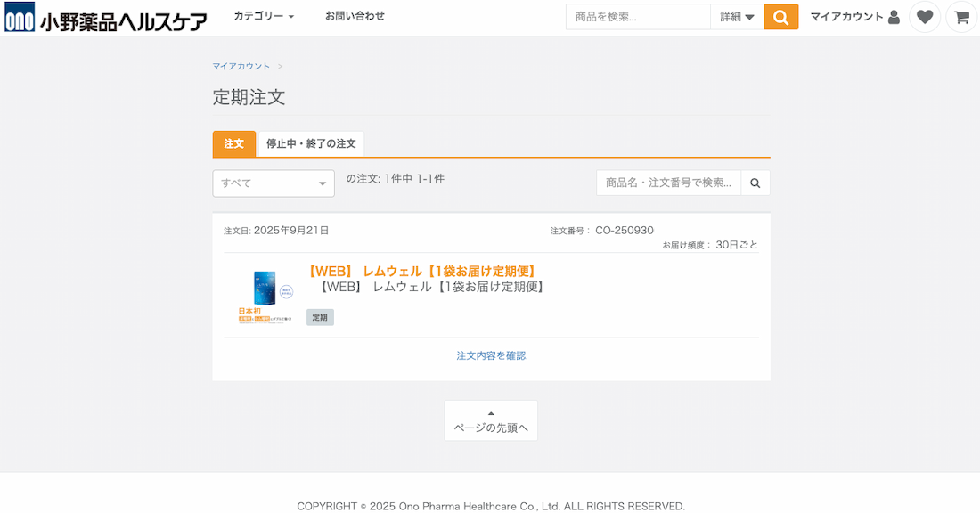Open the shopping cart icon
Viewport: 980px width, 513px height.
coord(961,17)
